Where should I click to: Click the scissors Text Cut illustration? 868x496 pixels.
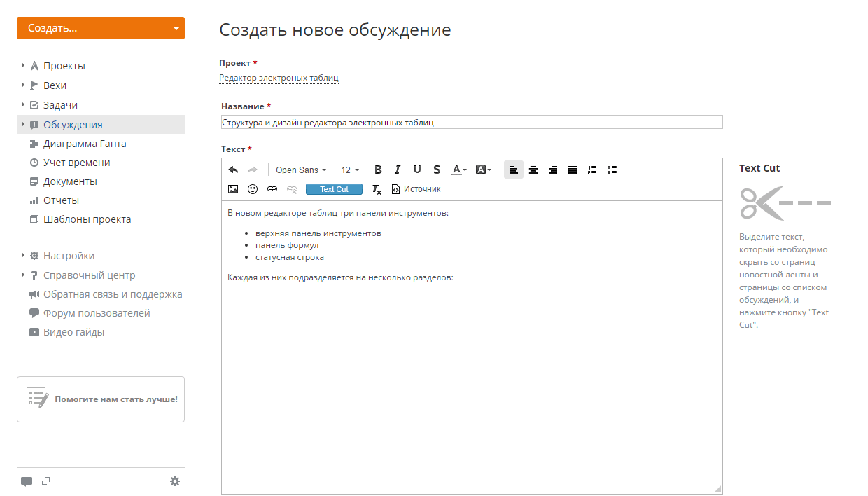coord(785,203)
